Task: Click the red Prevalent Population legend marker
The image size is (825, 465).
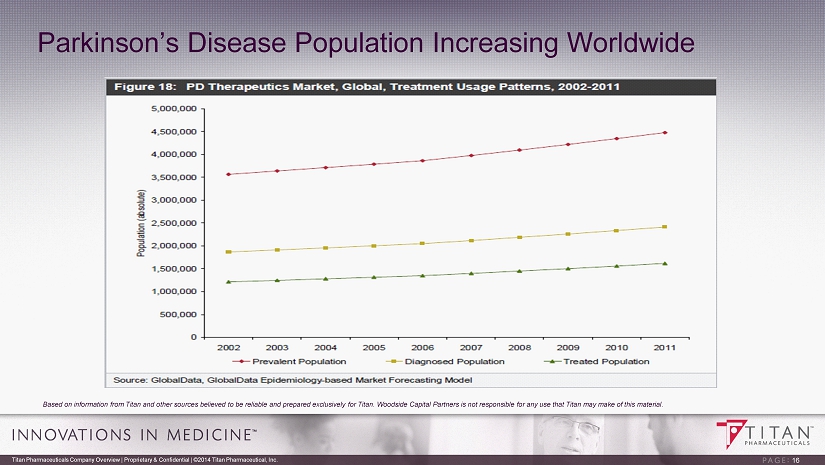Action: click(243, 361)
